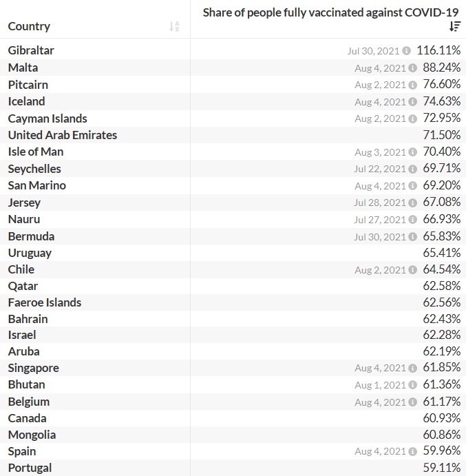Click info icon beside Bhutan's Aug 1 date

click(x=413, y=385)
